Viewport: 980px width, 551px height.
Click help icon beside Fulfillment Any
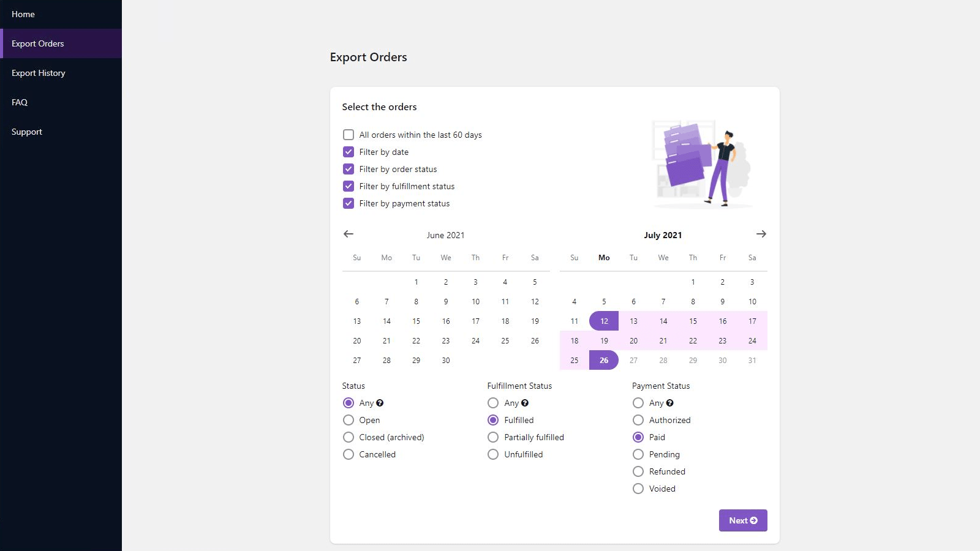pyautogui.click(x=525, y=403)
